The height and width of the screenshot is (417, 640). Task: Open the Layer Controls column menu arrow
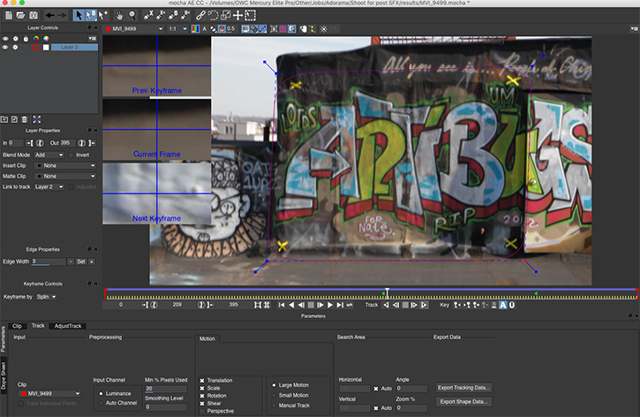pyautogui.click(x=92, y=38)
